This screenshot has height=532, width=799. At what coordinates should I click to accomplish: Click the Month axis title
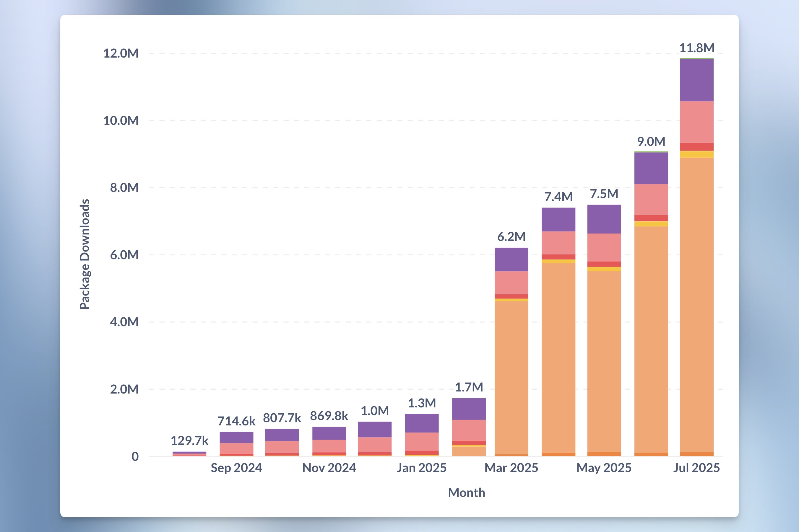[x=467, y=493]
